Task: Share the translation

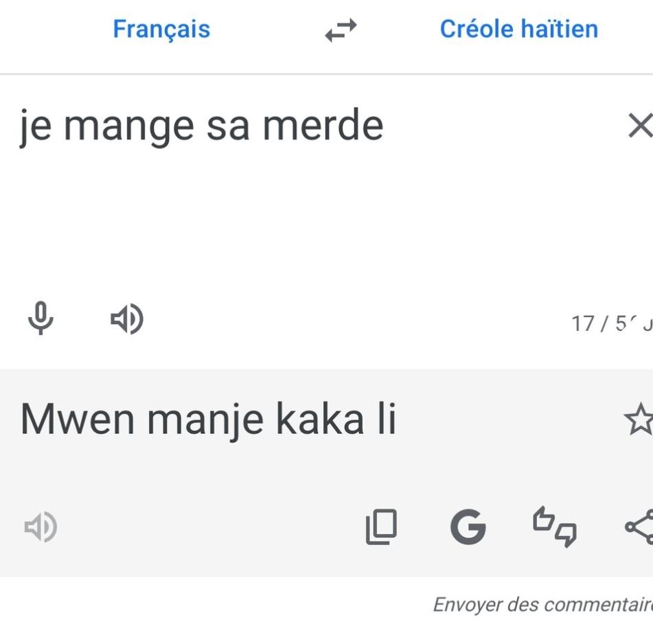Action: (x=639, y=527)
